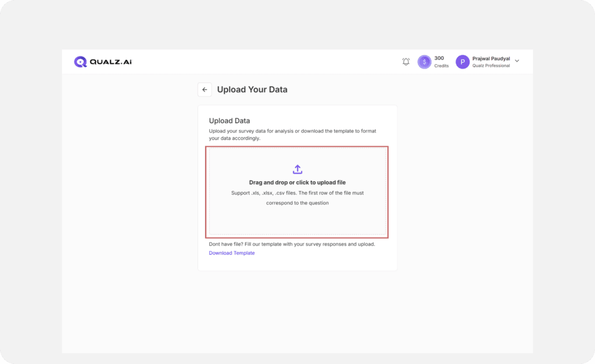This screenshot has height=364, width=595.
Task: Click the "300" credits count
Action: tap(439, 58)
